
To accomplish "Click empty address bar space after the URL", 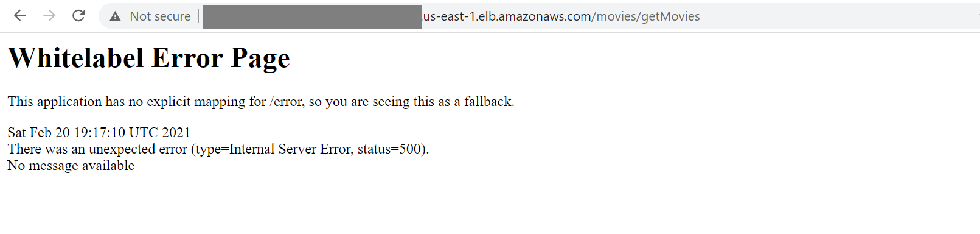I will point(839,16).
